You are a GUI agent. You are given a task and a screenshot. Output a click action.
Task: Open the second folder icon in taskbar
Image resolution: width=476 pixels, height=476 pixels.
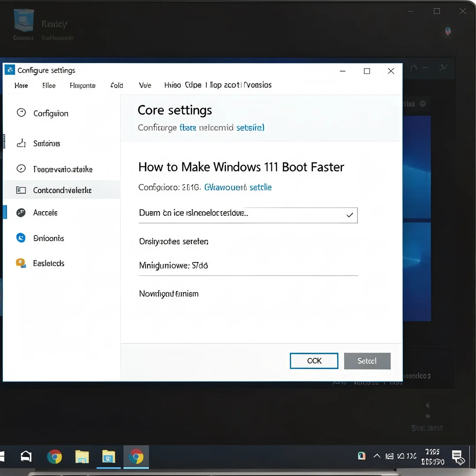point(109,457)
